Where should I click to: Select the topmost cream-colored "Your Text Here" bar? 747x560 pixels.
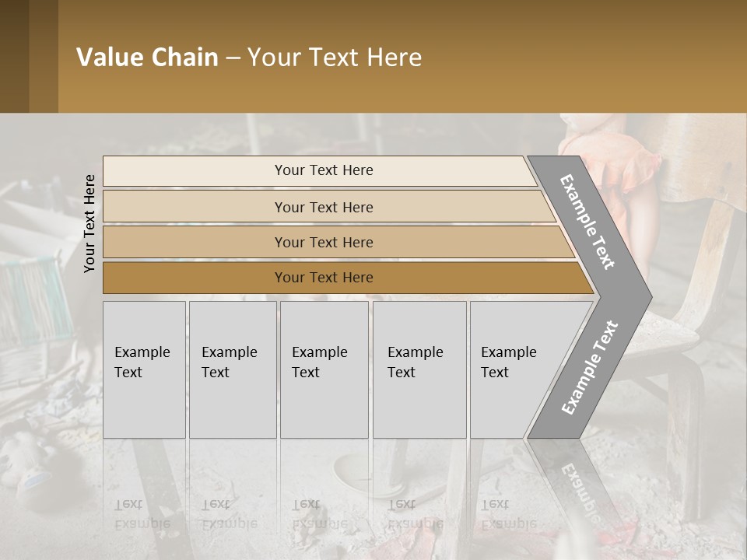(323, 170)
